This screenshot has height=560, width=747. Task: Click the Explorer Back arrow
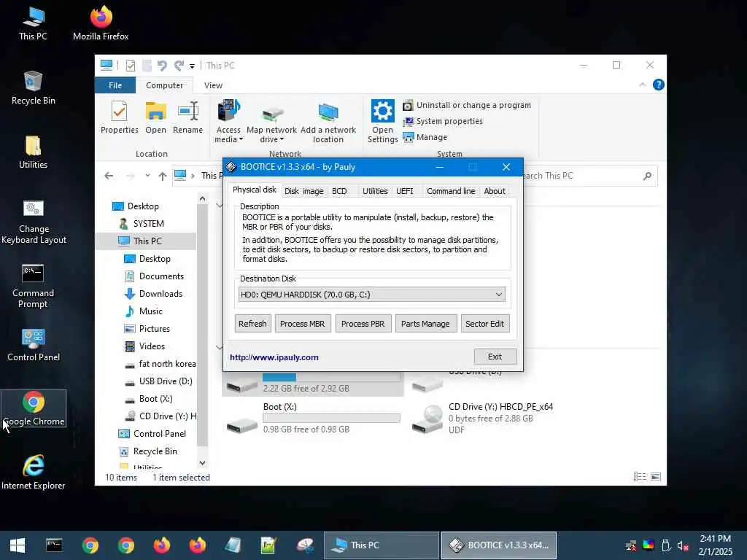point(109,176)
